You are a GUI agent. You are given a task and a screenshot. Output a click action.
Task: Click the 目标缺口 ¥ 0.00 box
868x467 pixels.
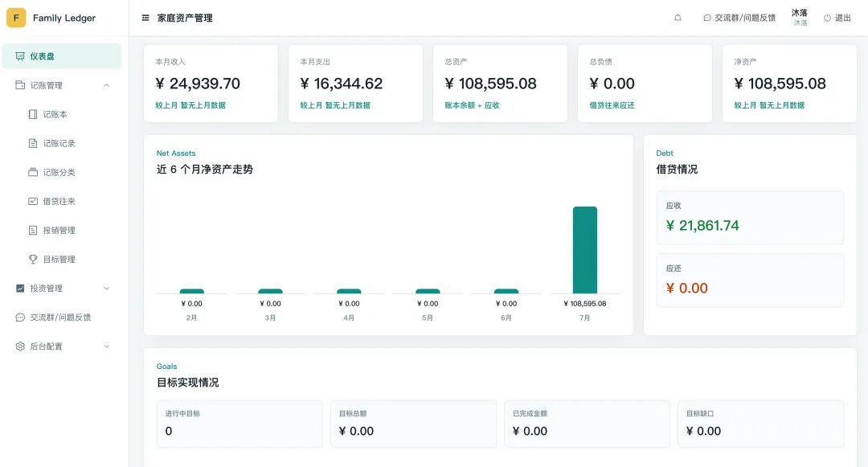(x=761, y=424)
